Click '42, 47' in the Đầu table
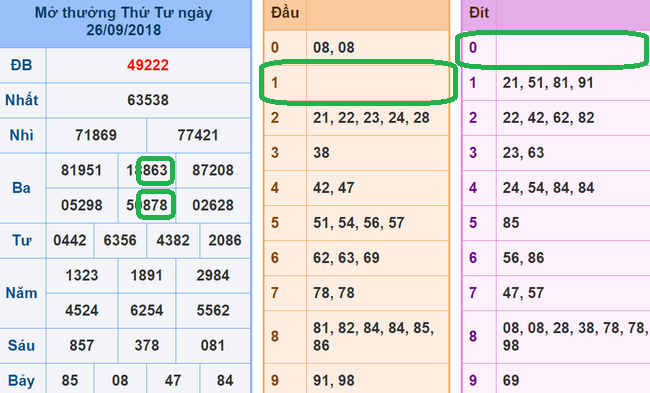 (334, 188)
